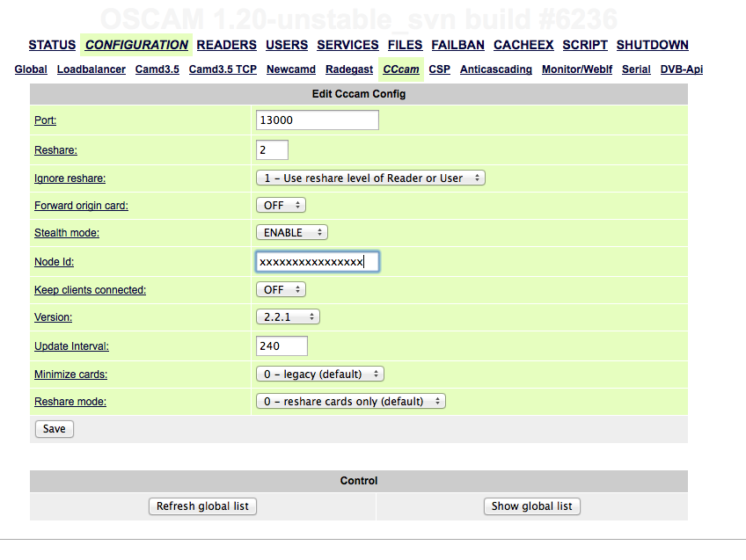
Task: Click the Reshare input field
Action: tap(272, 150)
